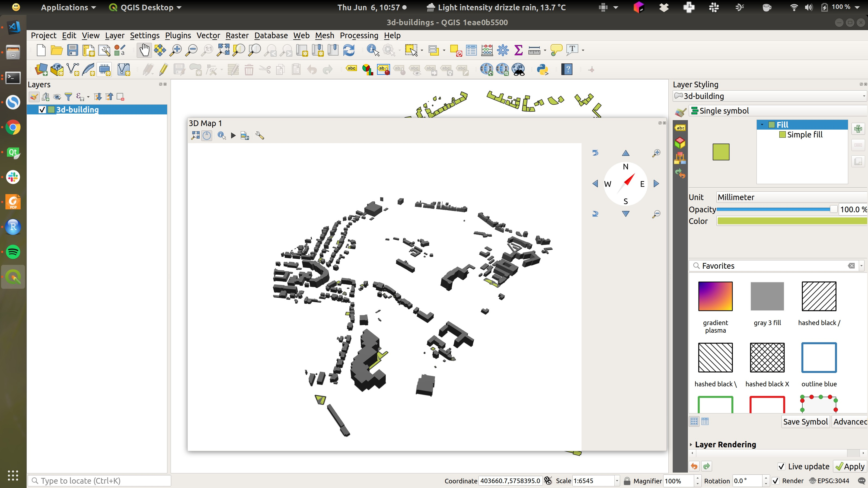Open the Raster menu
The height and width of the screenshot is (488, 868).
(x=237, y=35)
